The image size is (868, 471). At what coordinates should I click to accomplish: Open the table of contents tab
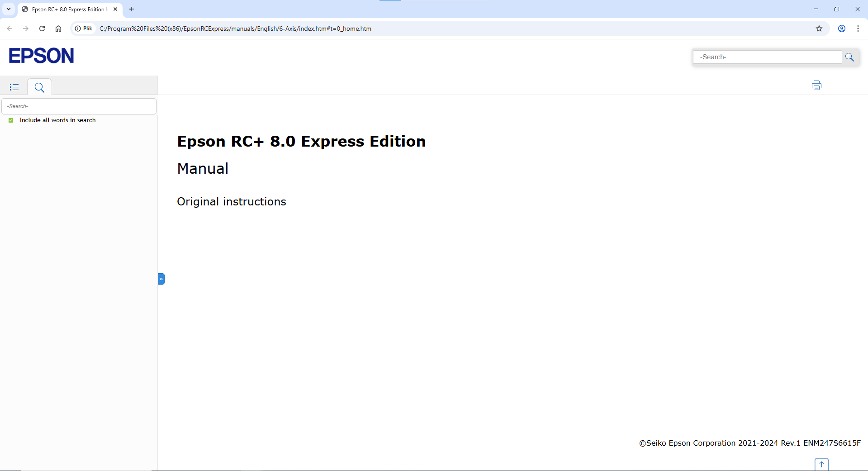pyautogui.click(x=14, y=87)
